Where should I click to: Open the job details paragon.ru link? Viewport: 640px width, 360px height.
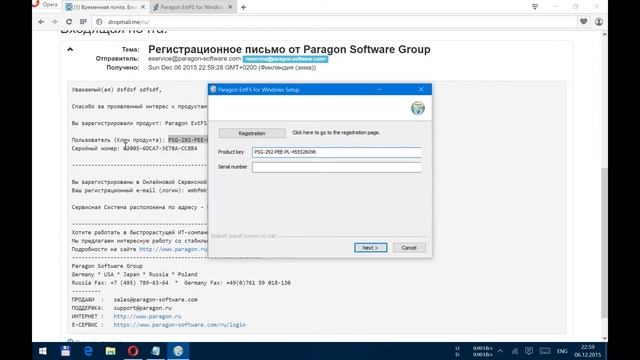coord(173,249)
